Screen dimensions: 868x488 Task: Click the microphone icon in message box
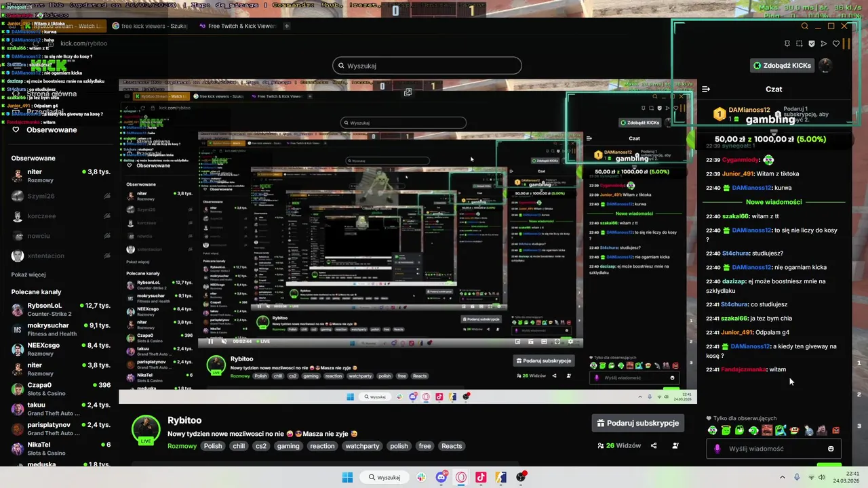pyautogui.click(x=717, y=449)
